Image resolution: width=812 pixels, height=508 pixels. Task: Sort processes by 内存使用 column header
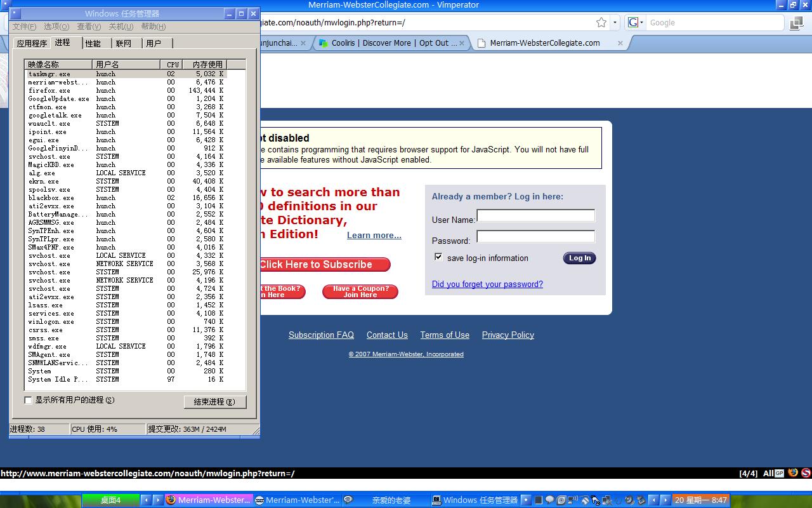tap(204, 64)
